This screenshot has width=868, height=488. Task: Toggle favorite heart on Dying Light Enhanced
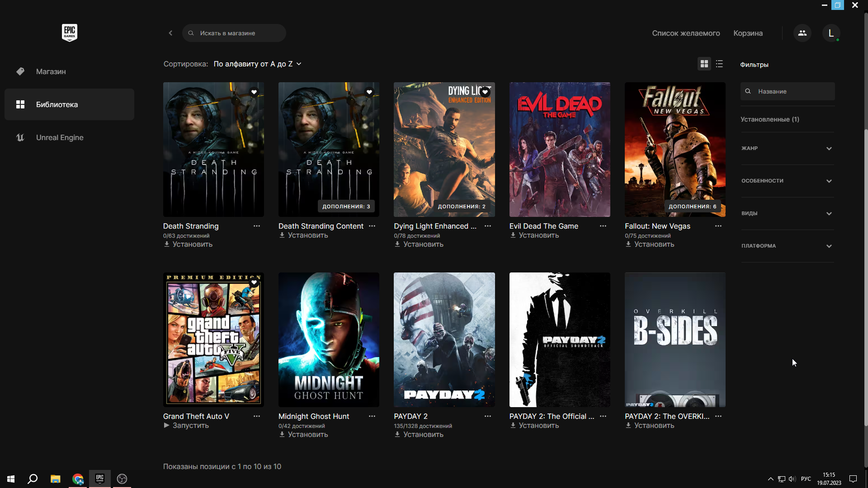pos(485,92)
